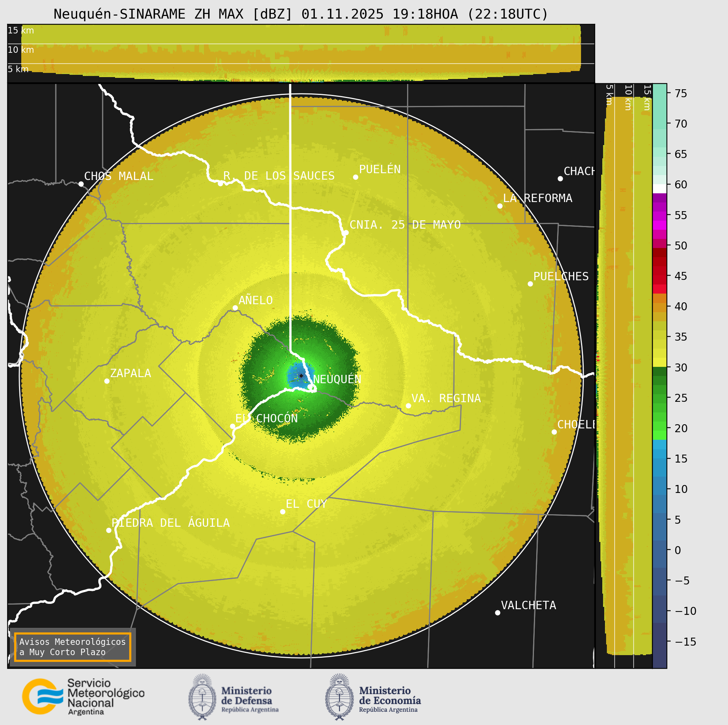The height and width of the screenshot is (725, 728).
Task: Click the VALCHETA city label
Action: 528,605
